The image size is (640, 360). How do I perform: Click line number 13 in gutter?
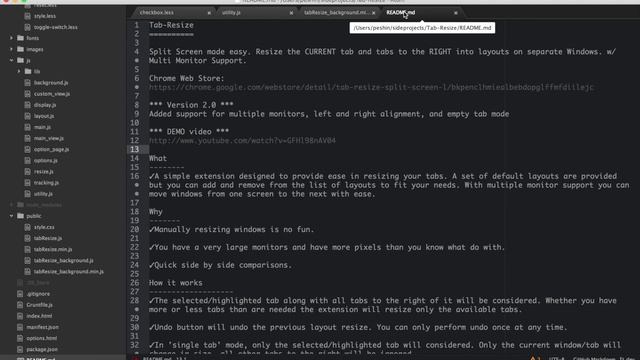tap(135, 149)
